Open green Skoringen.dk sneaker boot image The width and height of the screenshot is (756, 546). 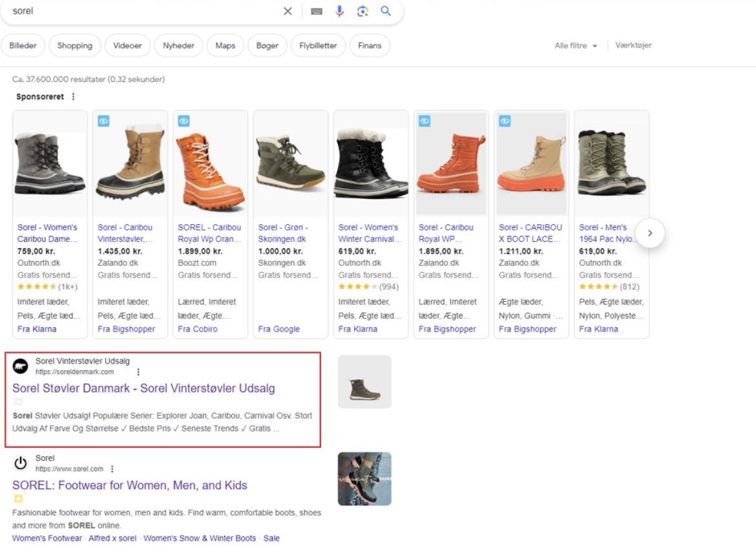click(x=291, y=164)
